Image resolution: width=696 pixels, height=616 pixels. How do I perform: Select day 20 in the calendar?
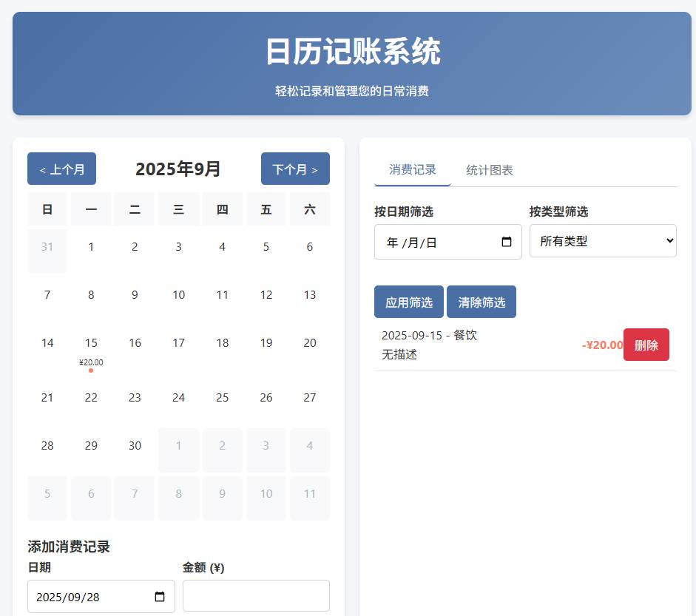pyautogui.click(x=310, y=343)
